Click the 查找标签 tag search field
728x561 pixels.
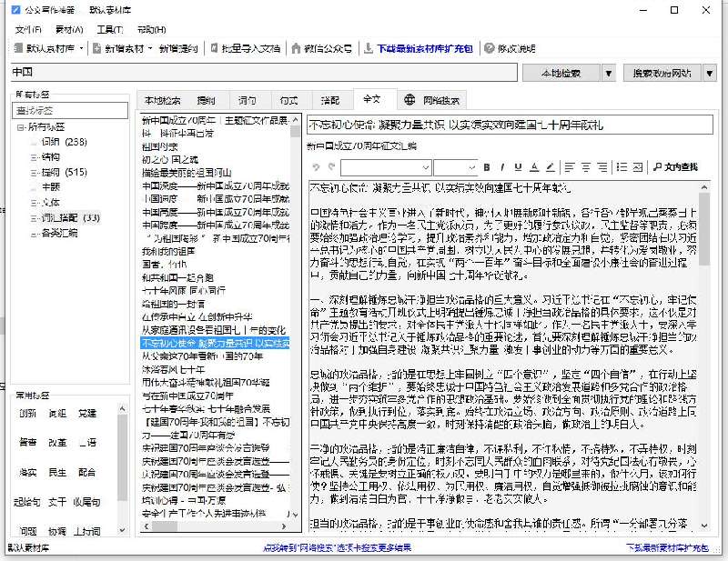[70, 110]
